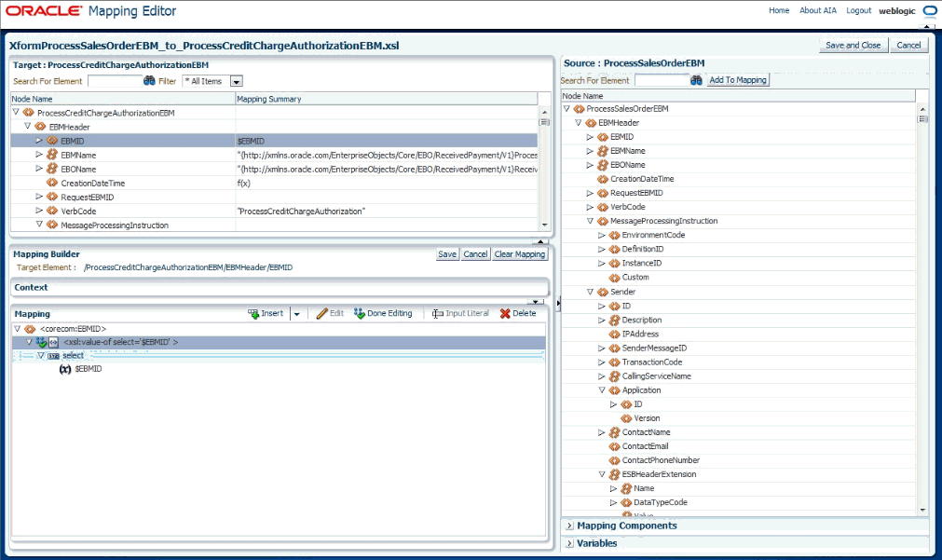Click the EBMName element icon in Target tree

[52, 155]
